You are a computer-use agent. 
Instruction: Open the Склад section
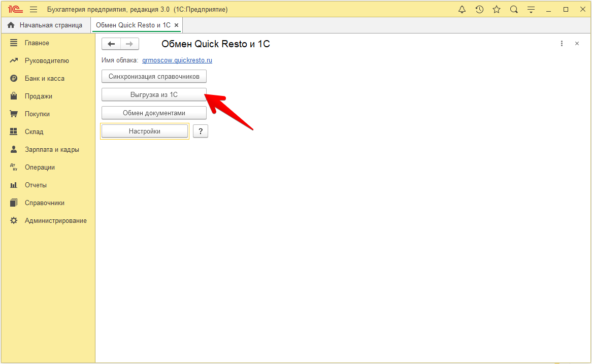pyautogui.click(x=48, y=132)
